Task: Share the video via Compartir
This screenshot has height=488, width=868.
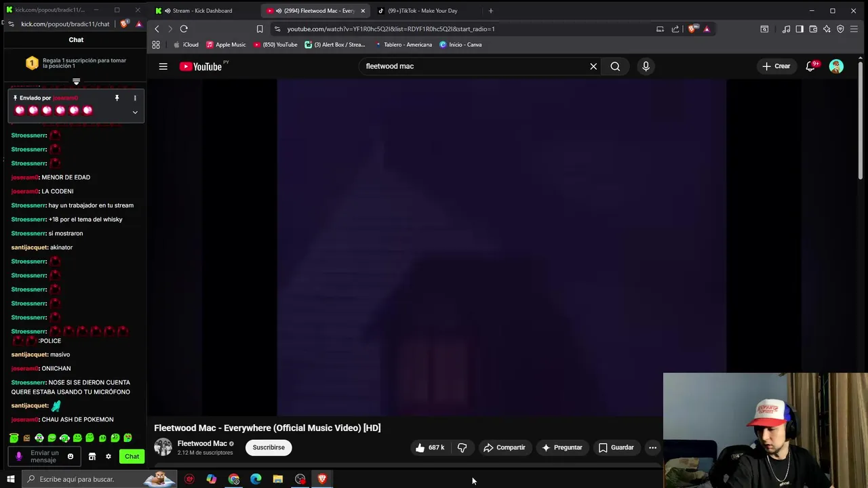Action: 504,447
